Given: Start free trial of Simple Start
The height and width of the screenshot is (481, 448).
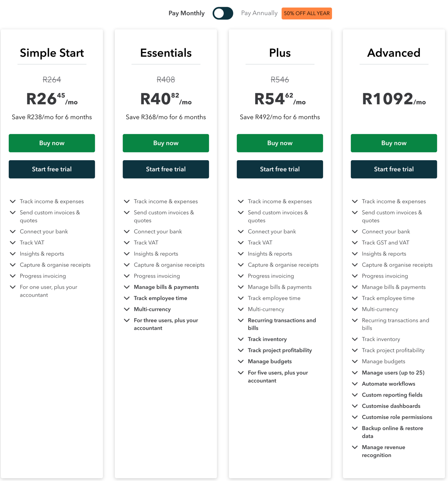Looking at the screenshot, I should pos(51,169).
